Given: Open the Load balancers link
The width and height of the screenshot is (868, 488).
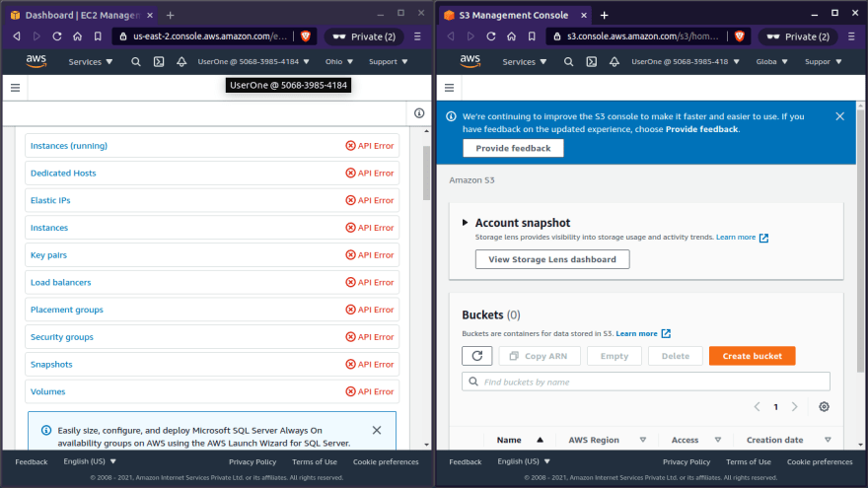Looking at the screenshot, I should [60, 282].
